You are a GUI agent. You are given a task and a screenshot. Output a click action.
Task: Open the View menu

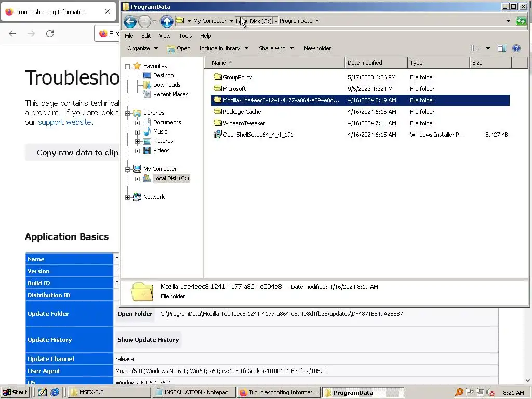point(165,36)
